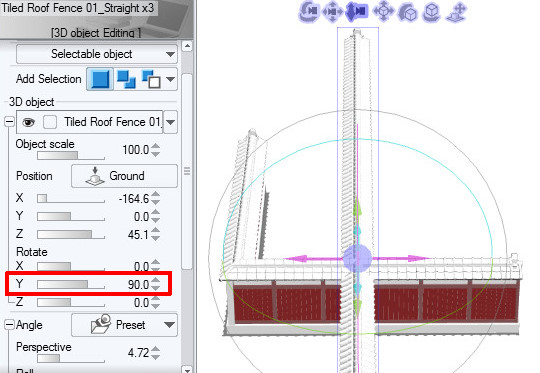Viewport: 540px width, 373px height.
Task: Select the camera zoom in-out icon
Action: [x=356, y=11]
